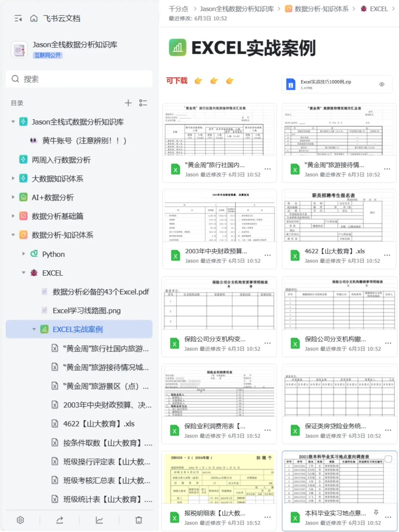399x532 pixels.
Task: Collapse the 数据分析-知识体系 section
Action: [x=12, y=235]
